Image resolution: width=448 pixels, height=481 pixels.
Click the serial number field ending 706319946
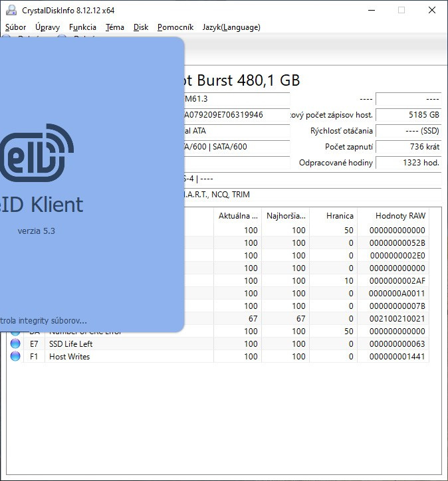tap(237, 115)
